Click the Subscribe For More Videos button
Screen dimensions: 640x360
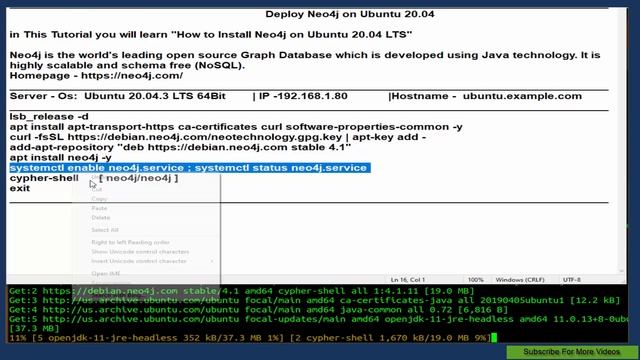coord(571,351)
